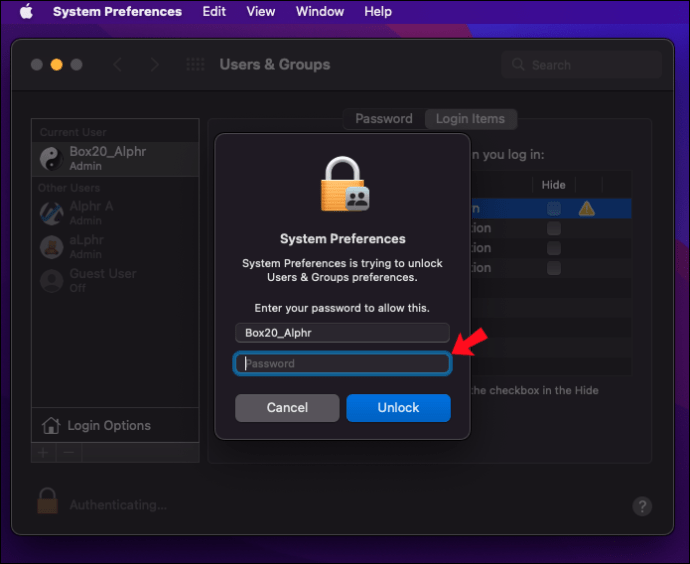Open the Help menu
The height and width of the screenshot is (564, 690).
pos(378,11)
